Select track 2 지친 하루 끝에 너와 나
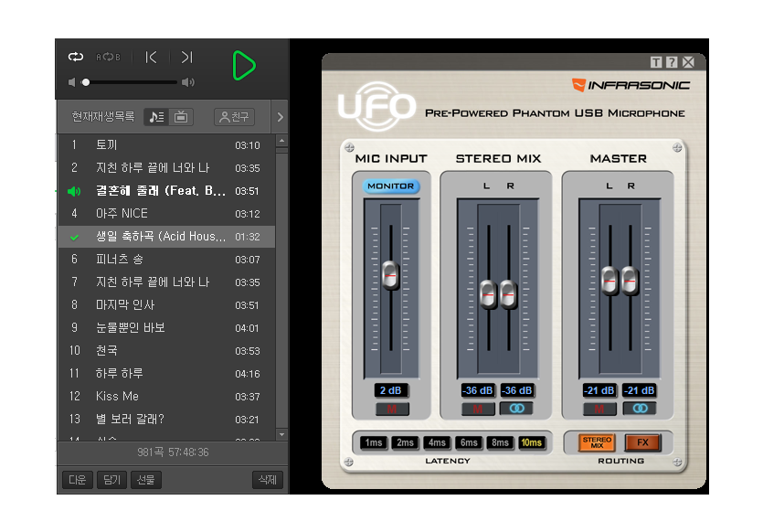The height and width of the screenshot is (532, 763). 166,168
